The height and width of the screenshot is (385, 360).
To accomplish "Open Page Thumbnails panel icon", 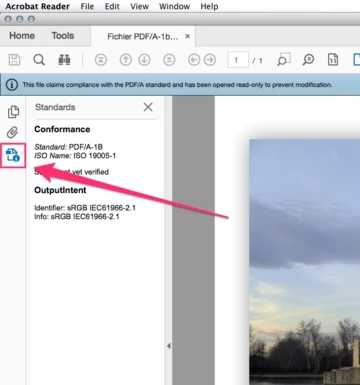I will coord(13,112).
